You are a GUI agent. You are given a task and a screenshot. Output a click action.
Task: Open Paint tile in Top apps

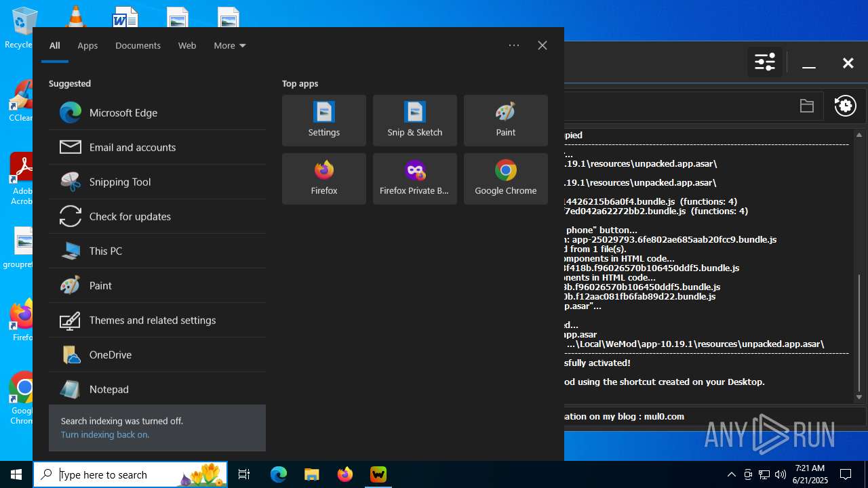tap(506, 121)
